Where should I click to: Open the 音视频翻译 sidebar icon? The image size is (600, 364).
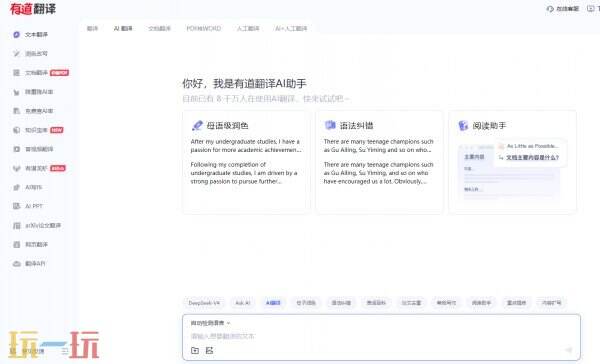[16, 149]
